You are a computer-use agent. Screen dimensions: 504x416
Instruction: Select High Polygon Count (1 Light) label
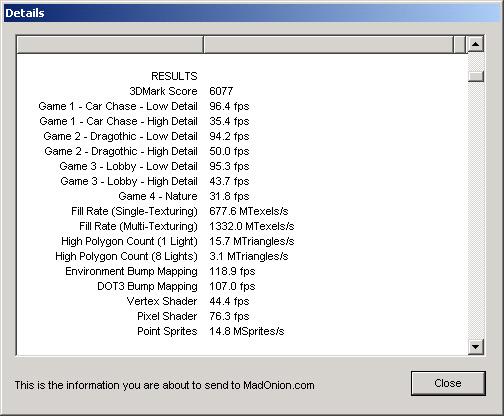(x=129, y=241)
